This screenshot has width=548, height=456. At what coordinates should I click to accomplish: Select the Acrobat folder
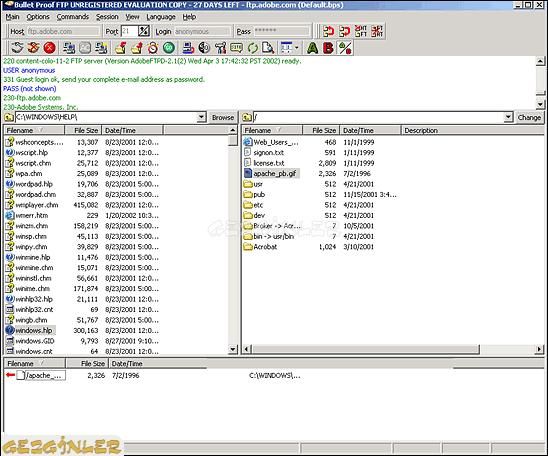pyautogui.click(x=260, y=247)
